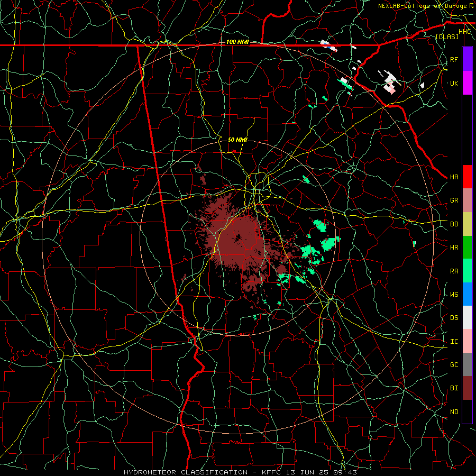The height and width of the screenshot is (476, 476).
Task: Click the 'HHC' product code text
Action: [x=465, y=32]
